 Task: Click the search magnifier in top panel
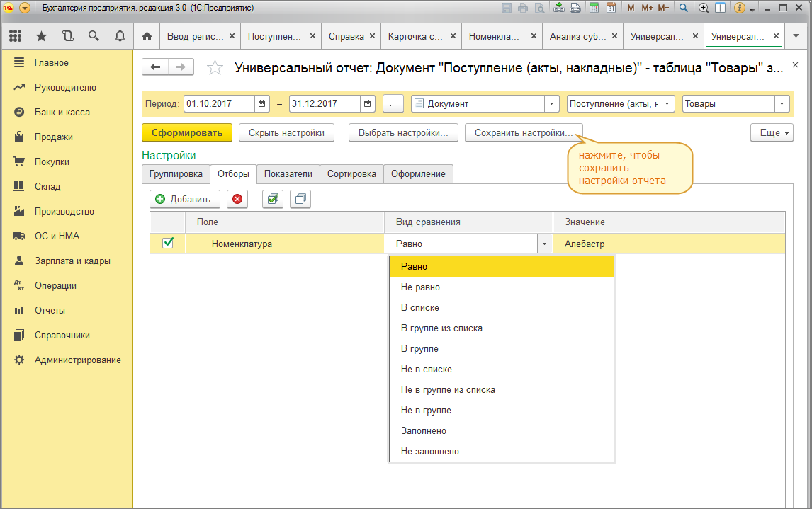[x=94, y=36]
